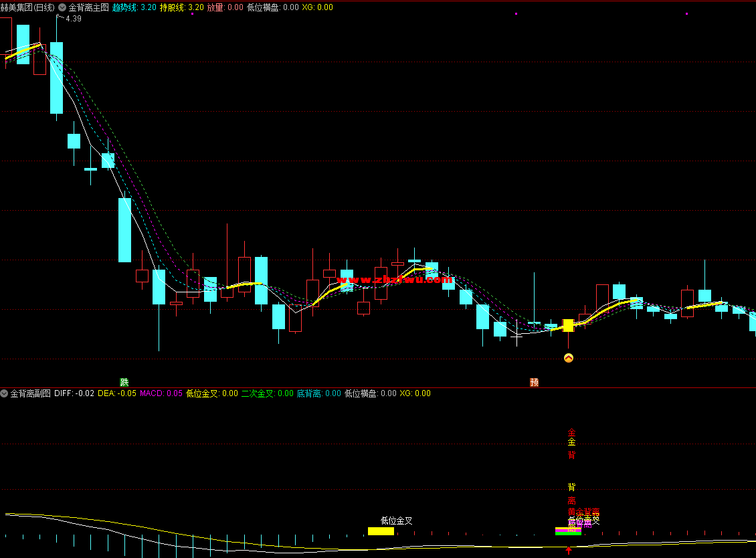Screen dimensions: 756x558
Task: Select the DIFF: -0.02 readout
Action: click(74, 393)
